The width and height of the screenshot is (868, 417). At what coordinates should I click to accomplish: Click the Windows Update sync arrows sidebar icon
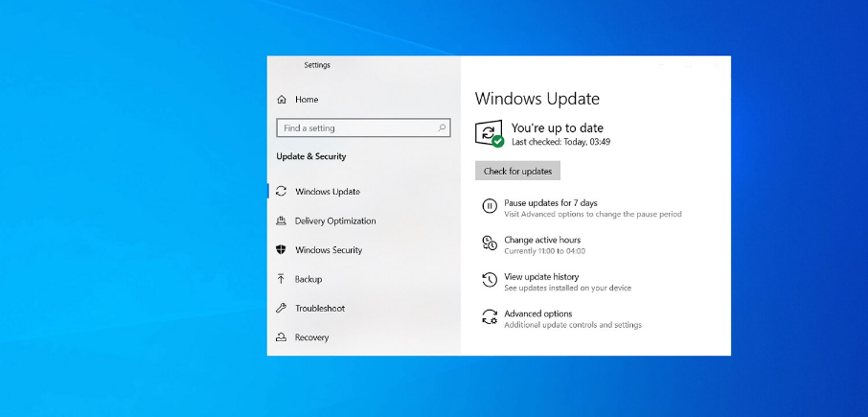pyautogui.click(x=282, y=191)
